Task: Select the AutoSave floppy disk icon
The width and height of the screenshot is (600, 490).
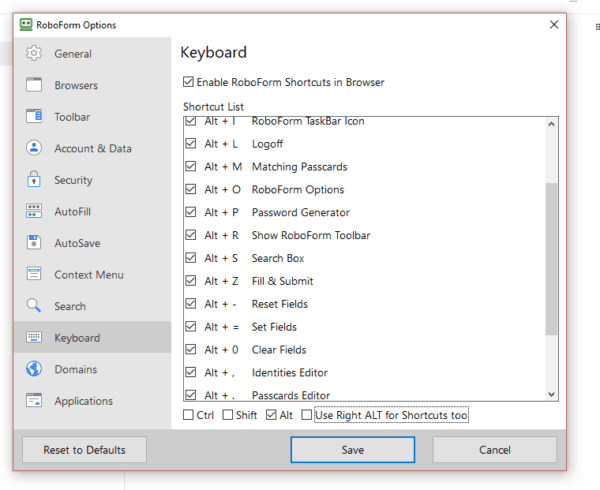Action: (34, 243)
